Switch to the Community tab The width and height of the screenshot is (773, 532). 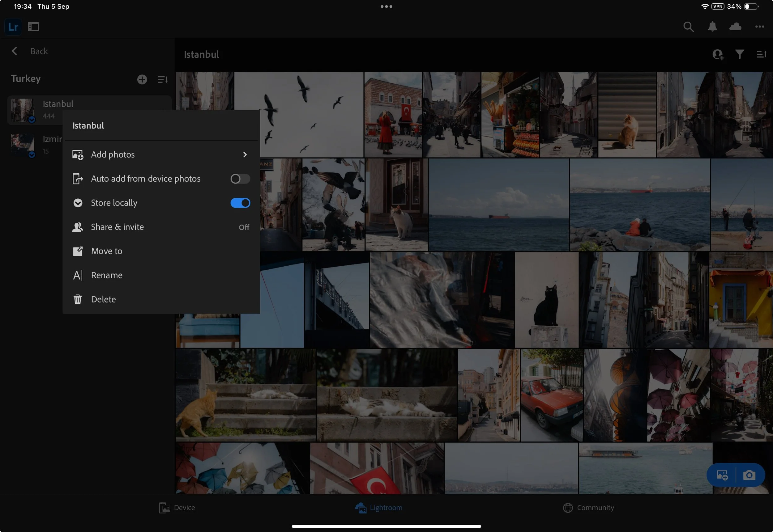click(x=588, y=508)
